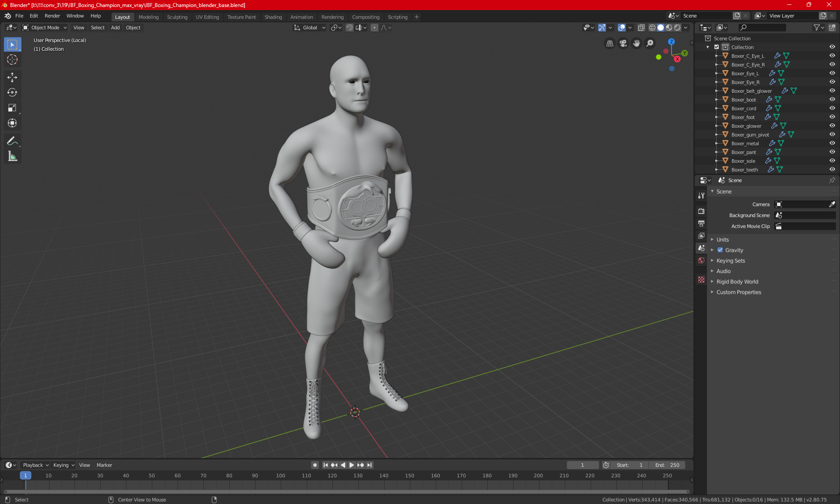Jump to timeline end frame
The width and height of the screenshot is (840, 504).
tap(370, 465)
